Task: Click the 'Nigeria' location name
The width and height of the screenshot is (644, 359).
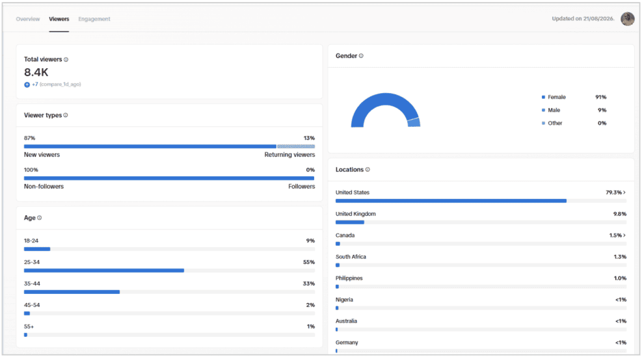Action: click(x=344, y=300)
